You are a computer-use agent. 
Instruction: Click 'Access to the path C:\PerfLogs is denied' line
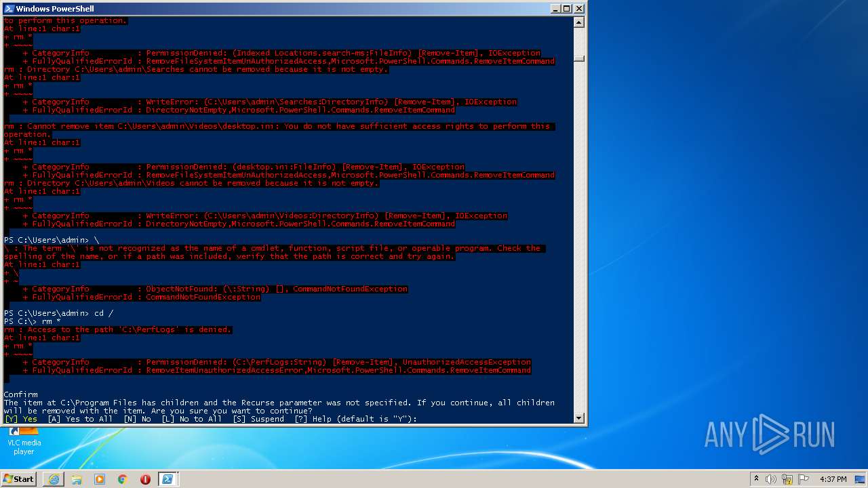pos(118,329)
